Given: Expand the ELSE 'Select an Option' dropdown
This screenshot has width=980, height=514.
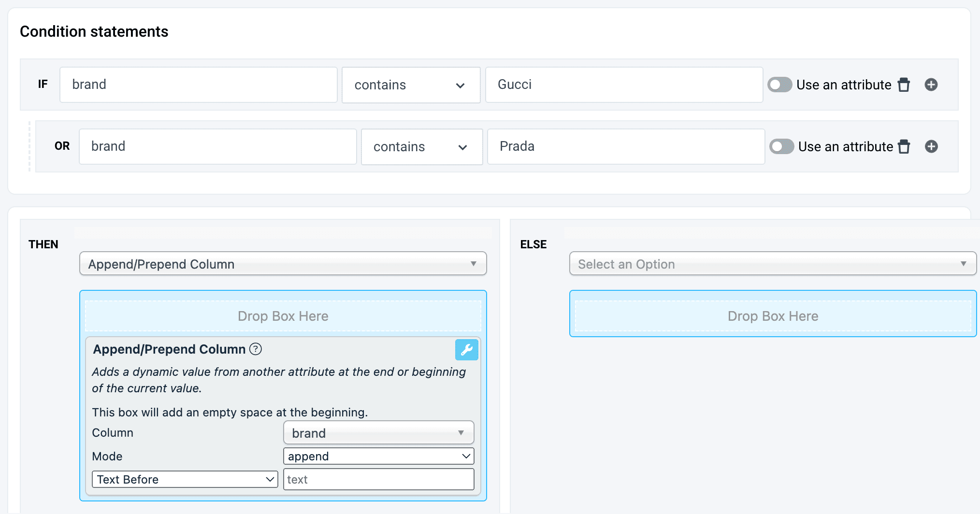Looking at the screenshot, I should point(772,264).
